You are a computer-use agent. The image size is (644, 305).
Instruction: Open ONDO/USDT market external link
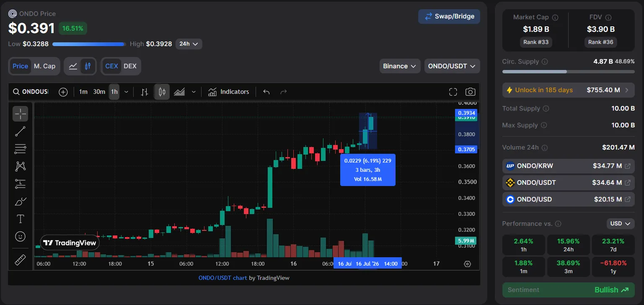point(627,183)
